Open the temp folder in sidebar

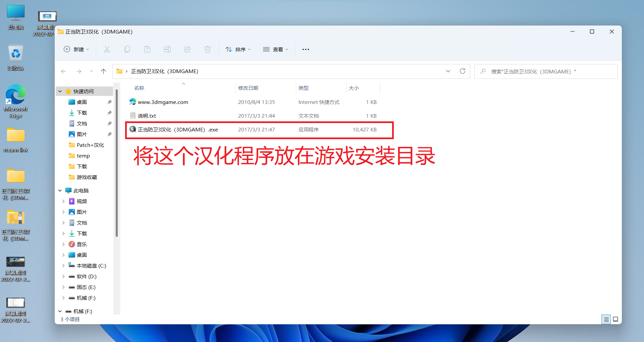[x=83, y=156]
